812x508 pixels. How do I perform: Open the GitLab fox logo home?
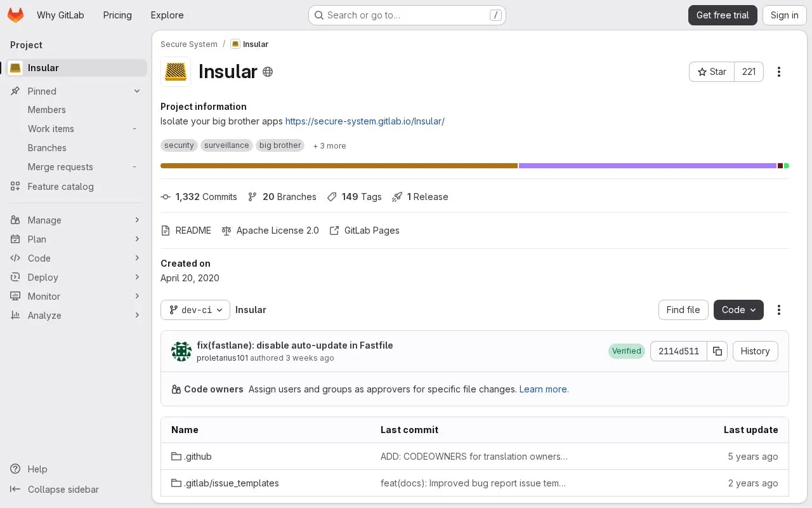pyautogui.click(x=15, y=15)
